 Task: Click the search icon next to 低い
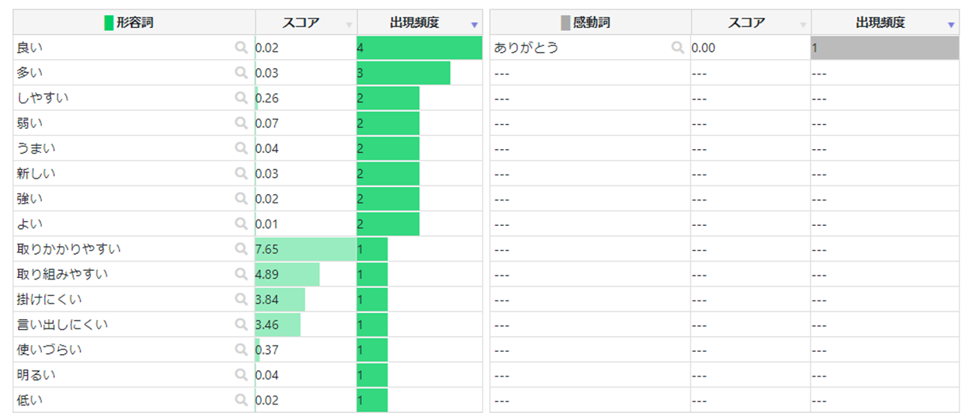coord(241,401)
